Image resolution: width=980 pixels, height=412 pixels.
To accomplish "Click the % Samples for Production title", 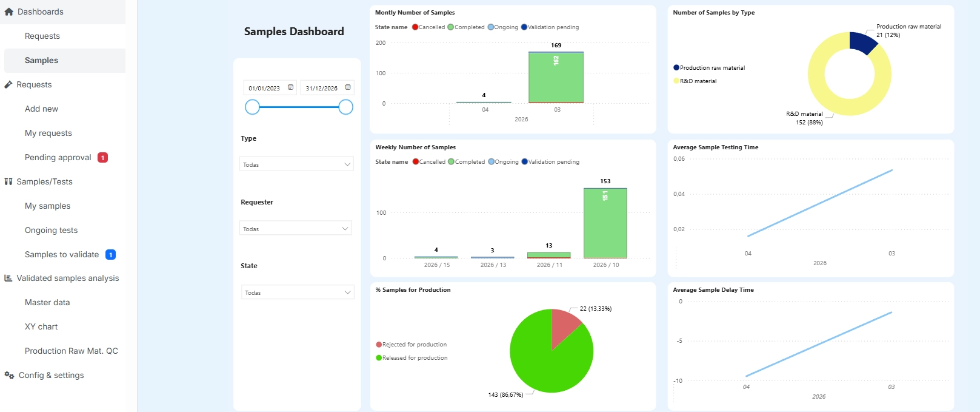I will pyautogui.click(x=413, y=290).
